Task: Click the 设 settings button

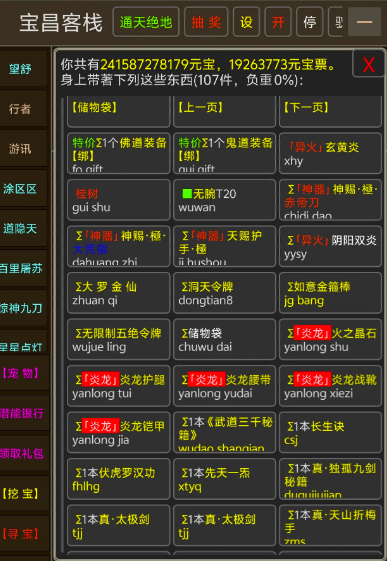Action: [246, 22]
